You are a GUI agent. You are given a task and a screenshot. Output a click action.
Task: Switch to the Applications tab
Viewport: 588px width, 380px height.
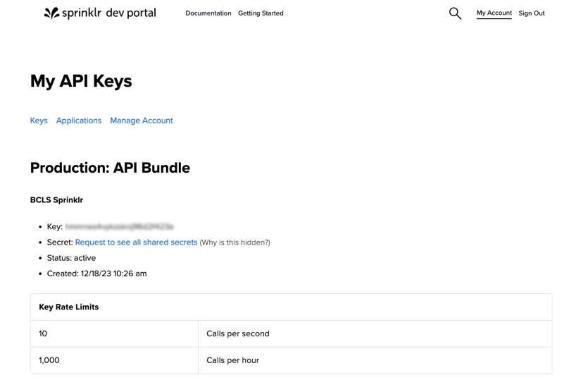pyautogui.click(x=79, y=121)
